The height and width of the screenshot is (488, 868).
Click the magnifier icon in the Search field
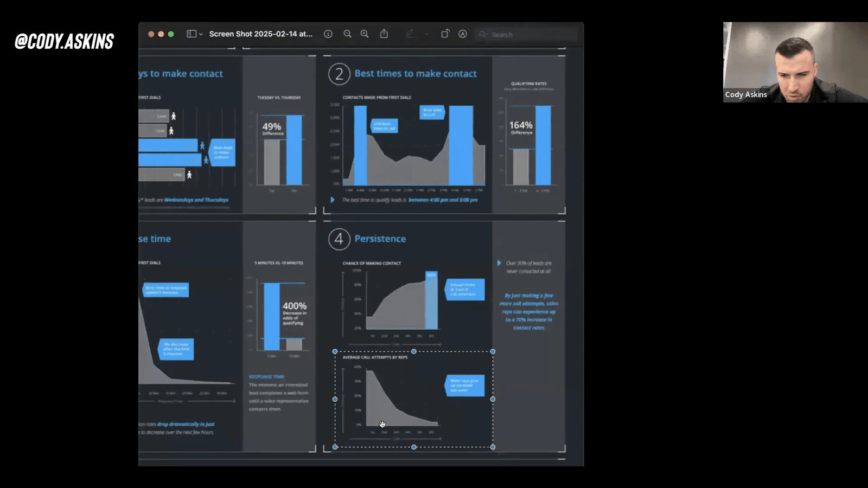(x=483, y=34)
